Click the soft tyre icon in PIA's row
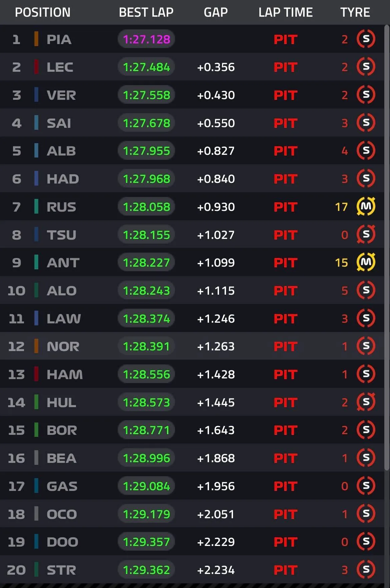 [x=366, y=39]
